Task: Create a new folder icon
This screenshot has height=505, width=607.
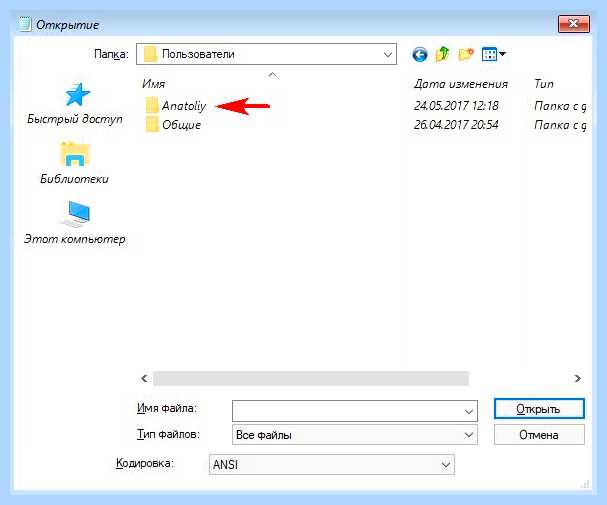Action: (x=466, y=55)
